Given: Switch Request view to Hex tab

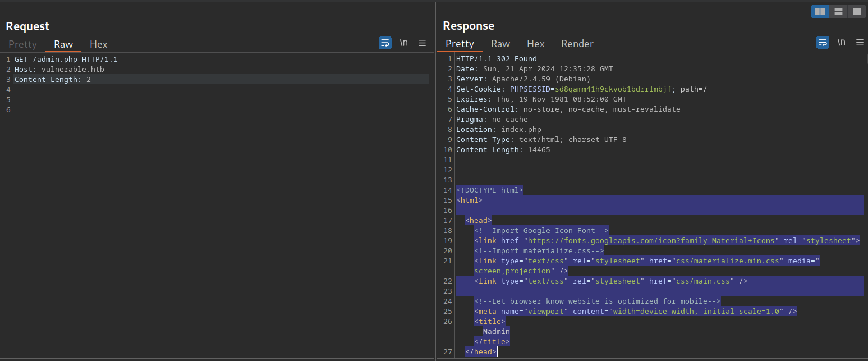Looking at the screenshot, I should coord(99,44).
